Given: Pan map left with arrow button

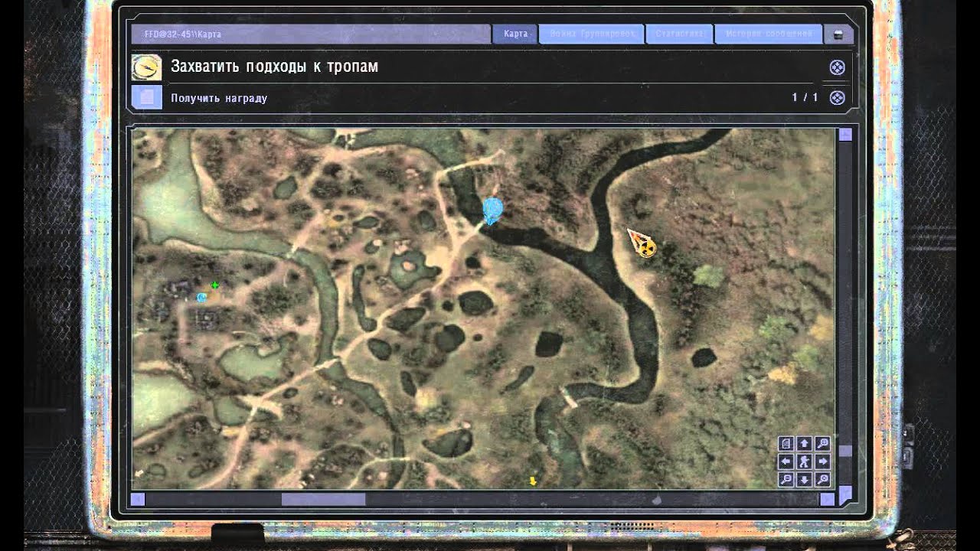Looking at the screenshot, I should (786, 461).
